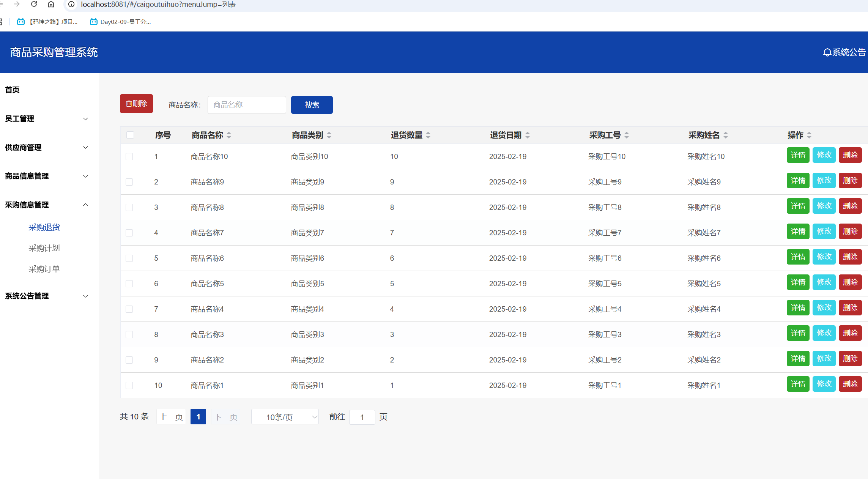Open the 采购计划 submenu item

coord(44,248)
